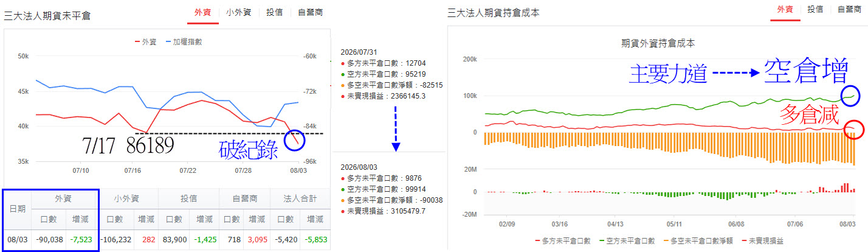Click the 282 change value
868x252 pixels.
point(148,239)
